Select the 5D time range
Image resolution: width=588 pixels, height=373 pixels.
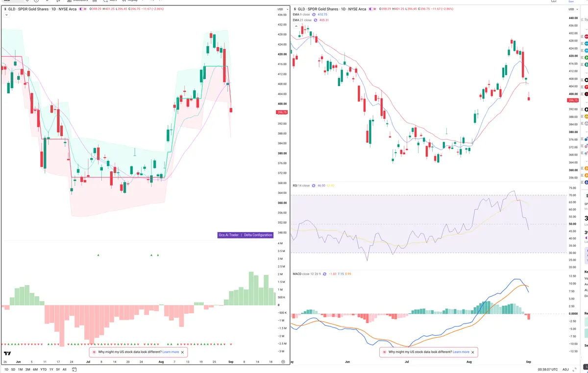[x=13, y=370]
